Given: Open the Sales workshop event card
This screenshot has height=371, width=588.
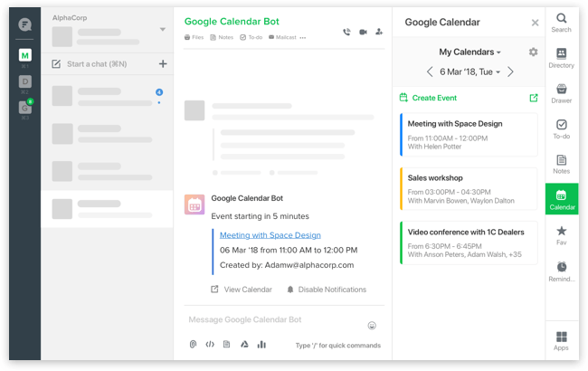Looking at the screenshot, I should pyautogui.click(x=469, y=189).
